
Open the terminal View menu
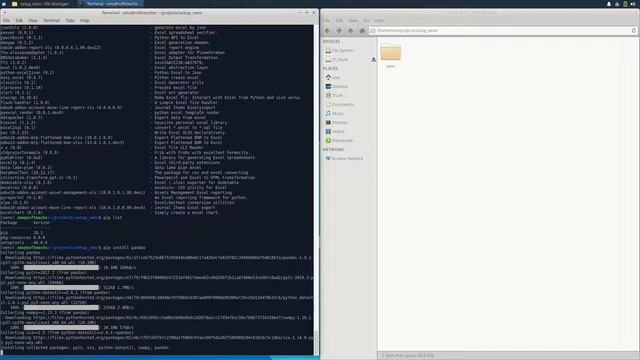33,20
